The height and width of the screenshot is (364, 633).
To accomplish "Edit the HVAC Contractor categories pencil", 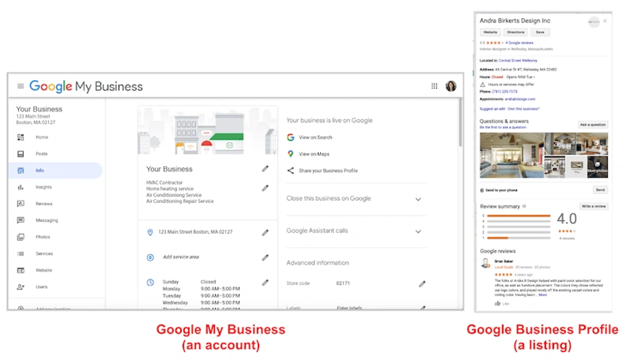I will 265,188.
